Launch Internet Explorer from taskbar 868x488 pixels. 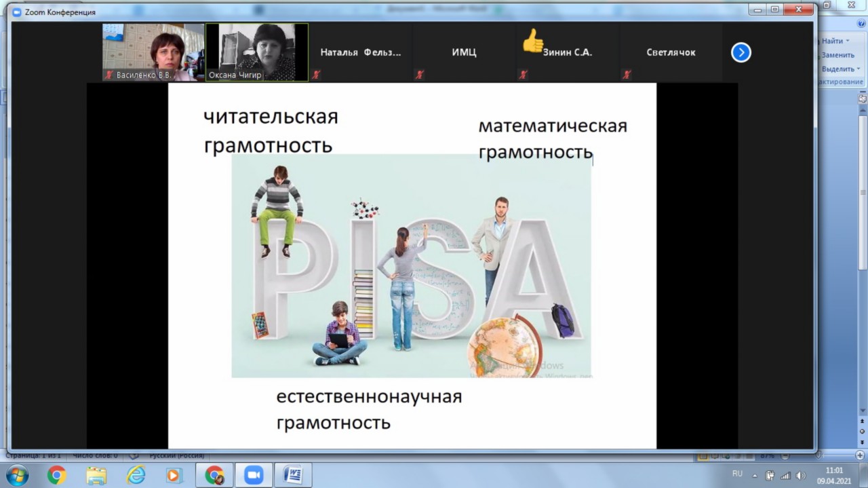click(136, 475)
